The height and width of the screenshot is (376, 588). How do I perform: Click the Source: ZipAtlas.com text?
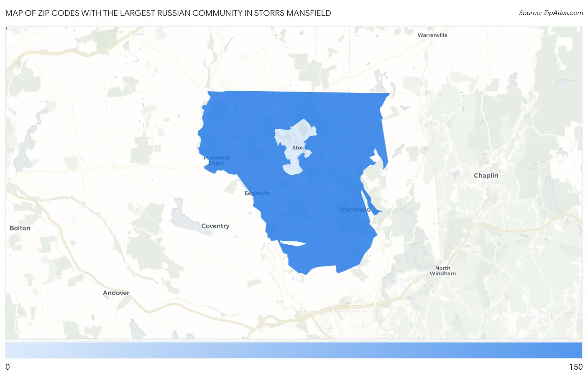(551, 13)
